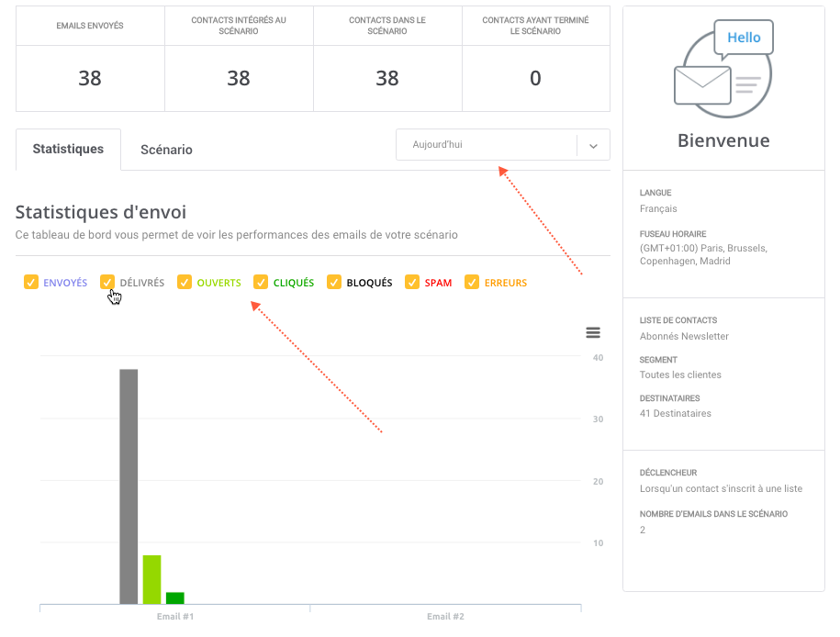The image size is (840, 637).
Task: Click the 41 Destinataires text
Action: coord(676,414)
